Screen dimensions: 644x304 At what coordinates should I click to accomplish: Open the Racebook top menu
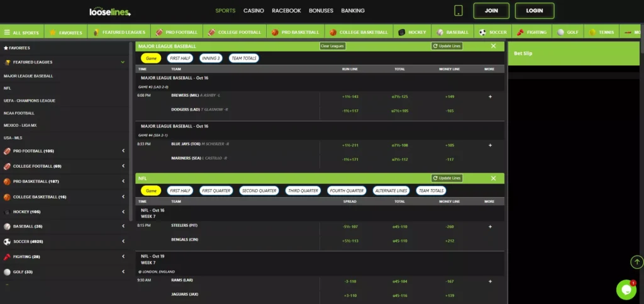(286, 11)
